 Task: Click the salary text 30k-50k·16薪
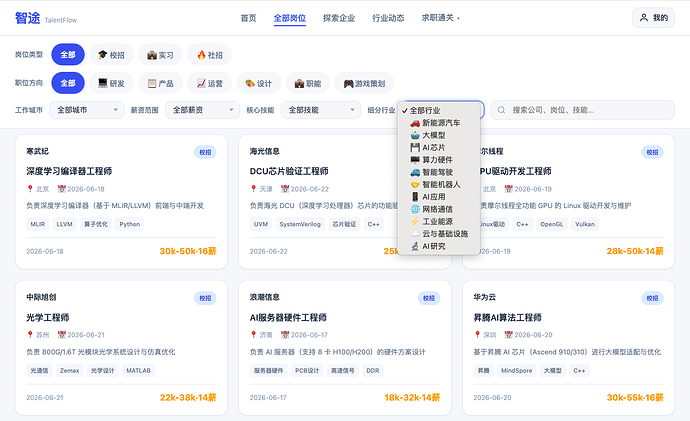click(x=188, y=251)
